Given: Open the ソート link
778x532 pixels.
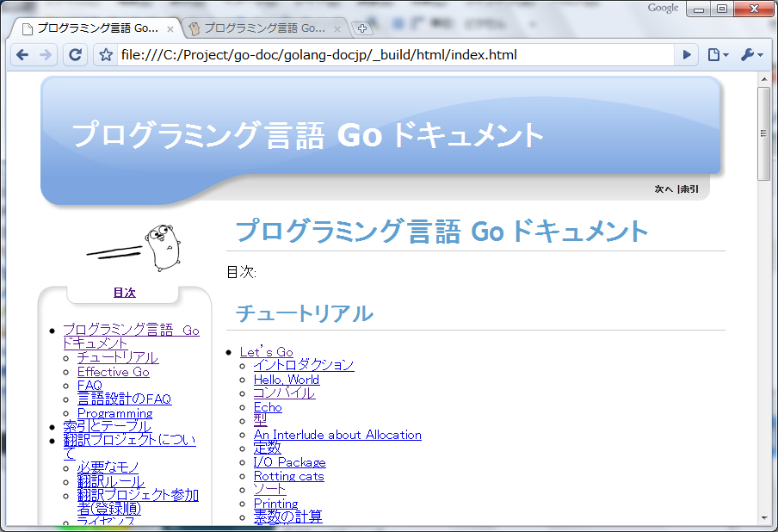Looking at the screenshot, I should tap(269, 489).
